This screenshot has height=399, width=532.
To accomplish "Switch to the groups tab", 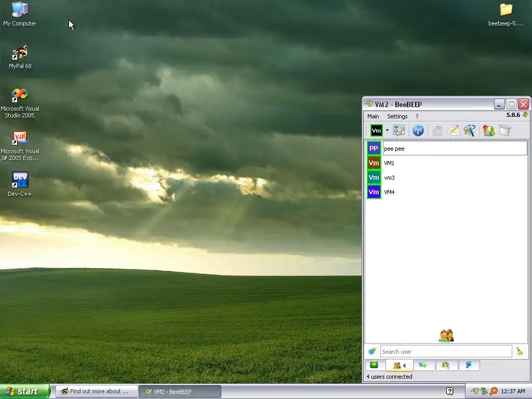I will pyautogui.click(x=445, y=365).
